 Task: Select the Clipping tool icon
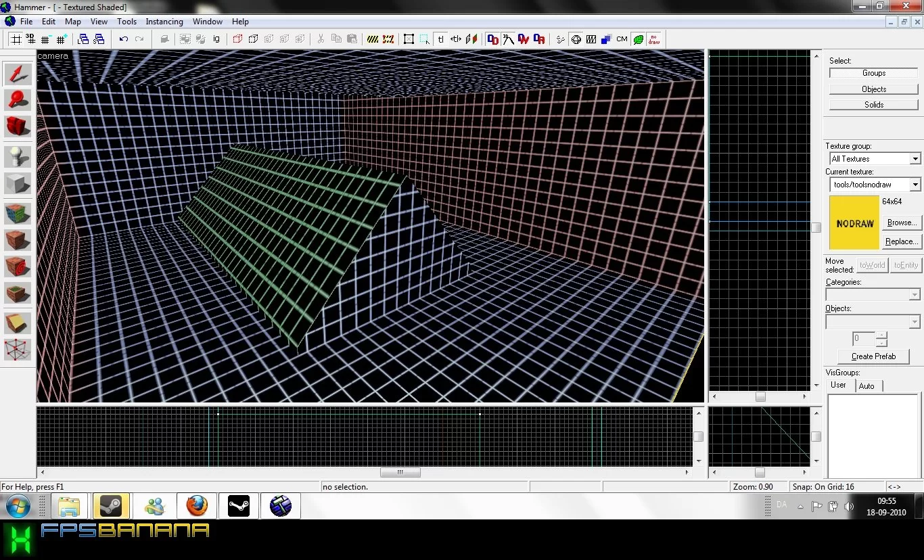pos(18,323)
